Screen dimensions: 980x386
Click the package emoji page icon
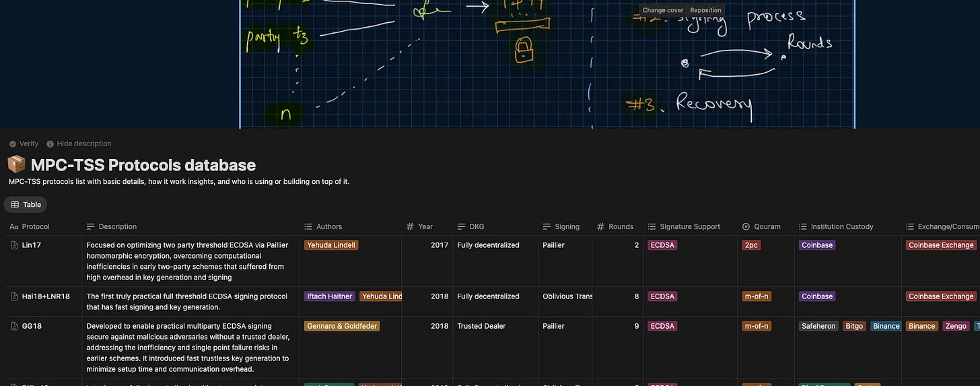(x=16, y=165)
